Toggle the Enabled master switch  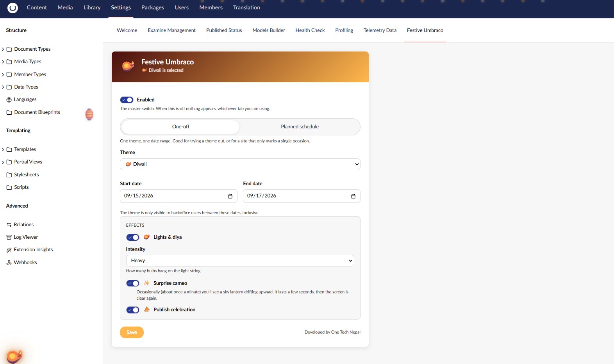127,100
